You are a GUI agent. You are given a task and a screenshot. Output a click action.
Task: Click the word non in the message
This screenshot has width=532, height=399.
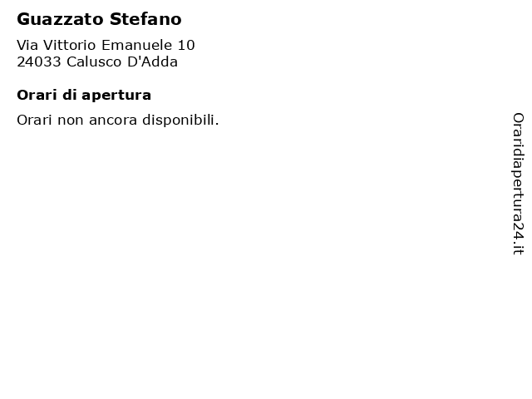tap(71, 121)
